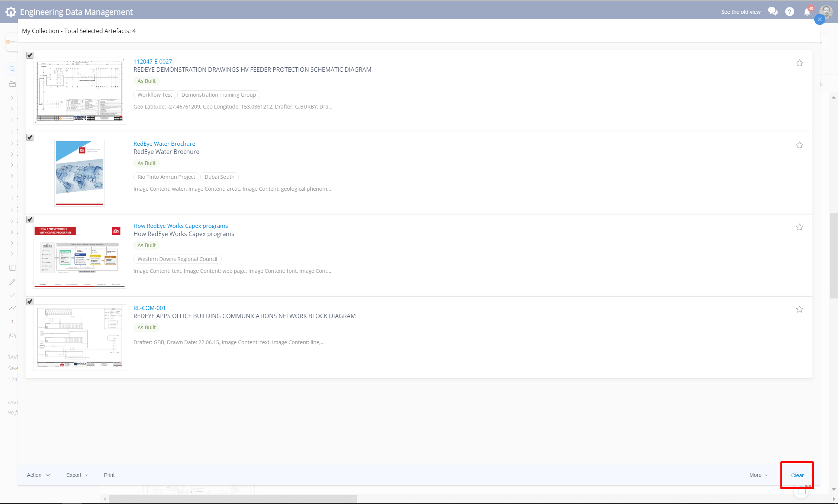Click the As Built status on RE-COM-001
The width and height of the screenshot is (838, 504).
(146, 327)
